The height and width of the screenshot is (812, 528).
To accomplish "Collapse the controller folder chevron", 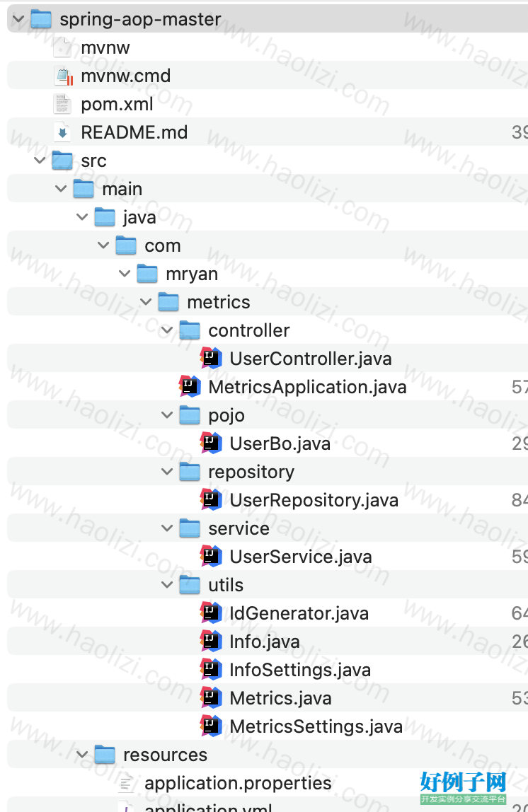I will (167, 330).
